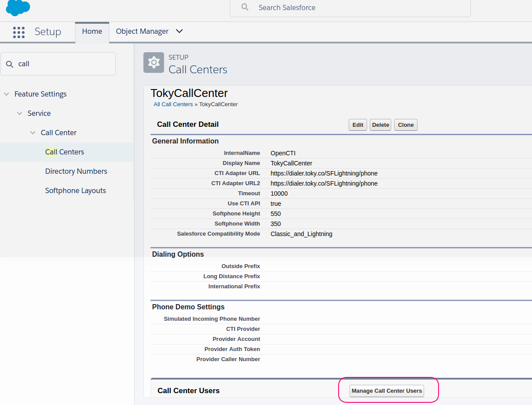Viewport: 532px width, 405px height.
Task: Open the Object Manager tab
Action: tap(142, 31)
